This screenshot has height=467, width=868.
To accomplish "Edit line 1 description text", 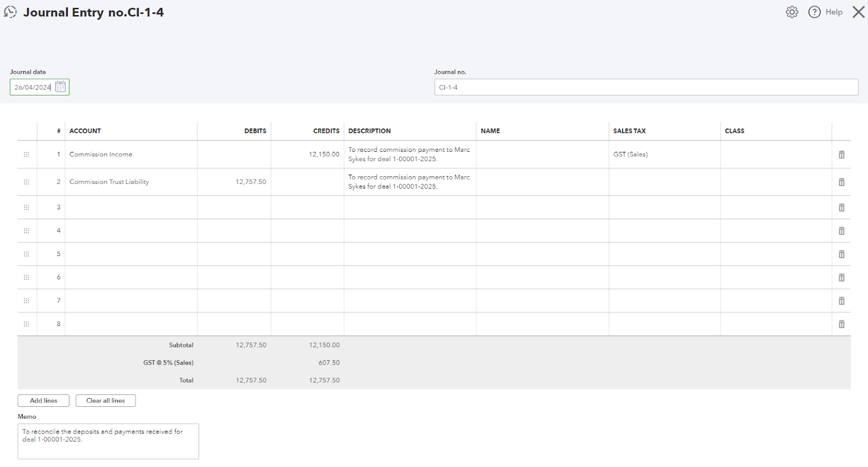I will tap(410, 155).
